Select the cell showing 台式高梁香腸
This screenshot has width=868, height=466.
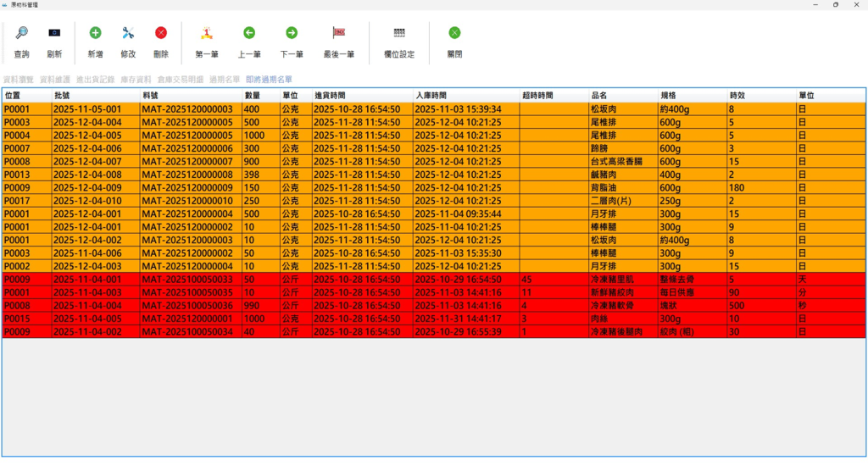pyautogui.click(x=623, y=162)
